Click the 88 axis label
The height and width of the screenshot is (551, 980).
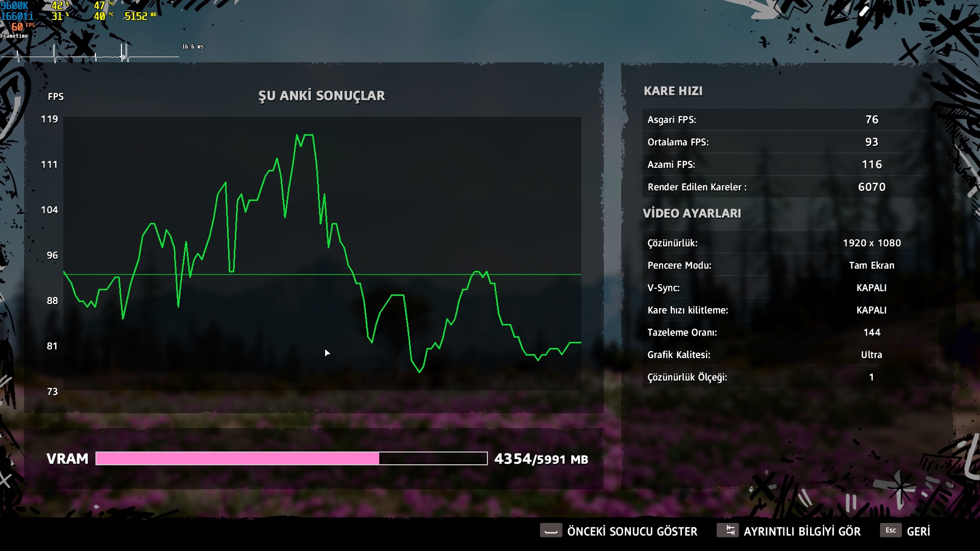pos(53,300)
